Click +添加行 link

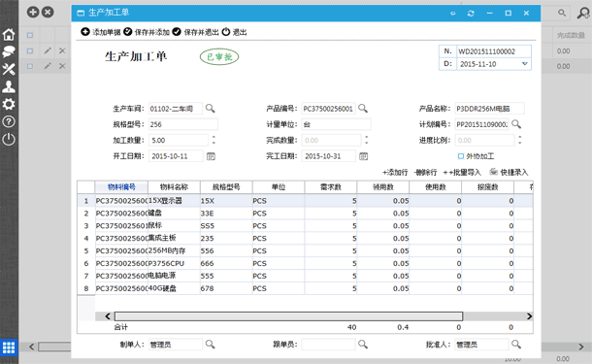coord(395,172)
